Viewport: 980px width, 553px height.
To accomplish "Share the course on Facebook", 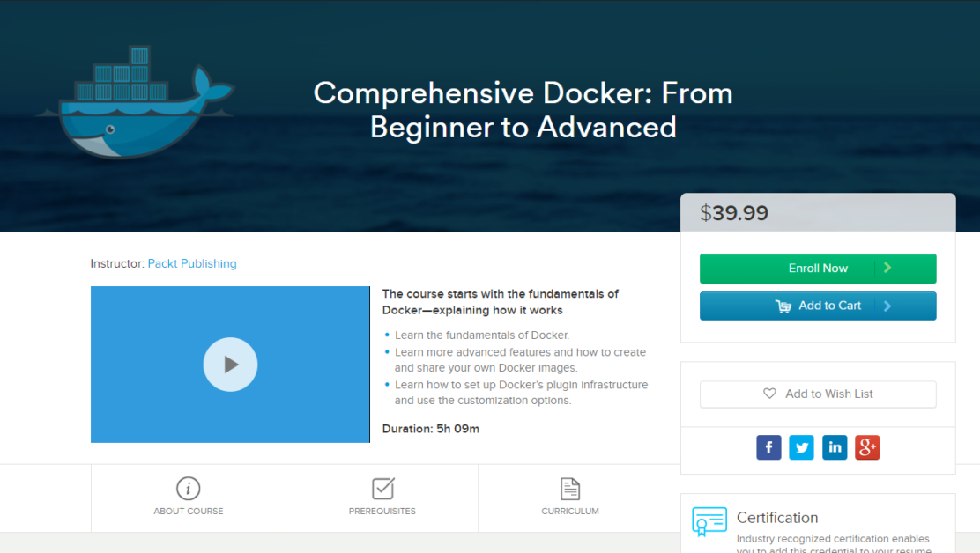I will [768, 447].
